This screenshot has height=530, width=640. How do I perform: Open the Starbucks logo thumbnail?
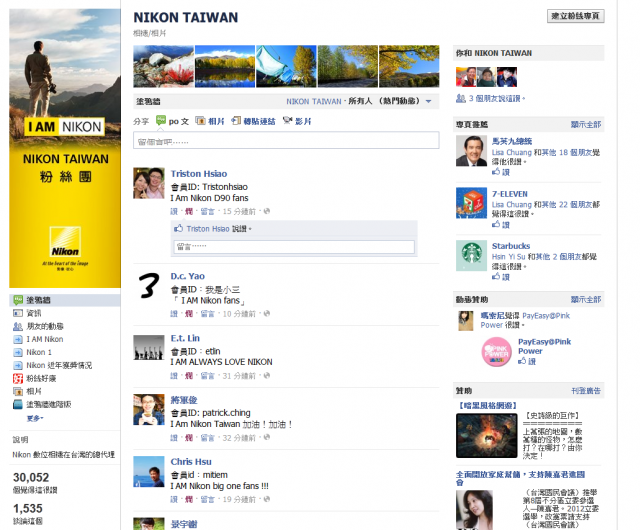tap(471, 256)
